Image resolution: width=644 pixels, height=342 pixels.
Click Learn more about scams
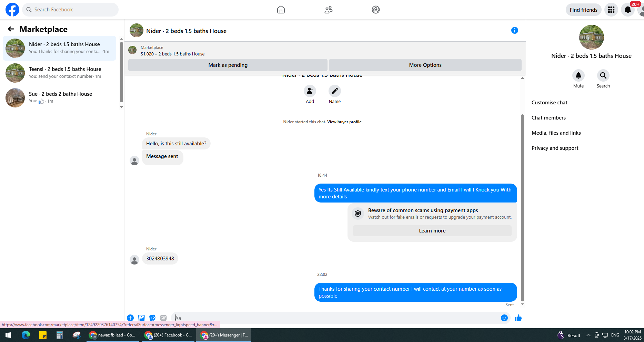pyautogui.click(x=432, y=231)
